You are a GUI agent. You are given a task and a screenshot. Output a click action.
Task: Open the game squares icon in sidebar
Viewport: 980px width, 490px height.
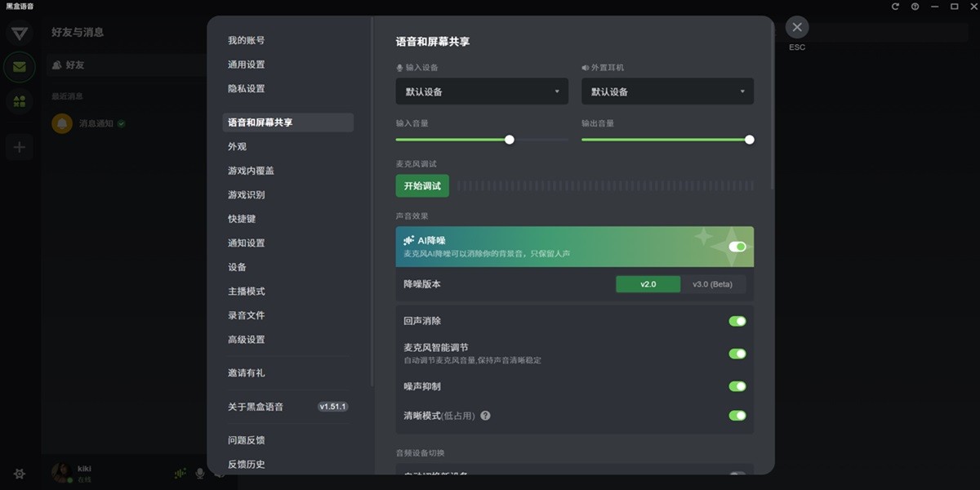pos(19,101)
